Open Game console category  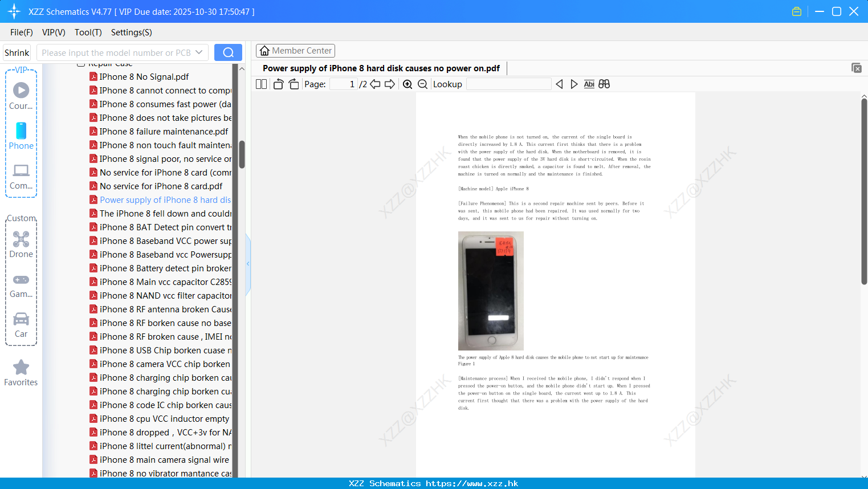click(x=21, y=286)
